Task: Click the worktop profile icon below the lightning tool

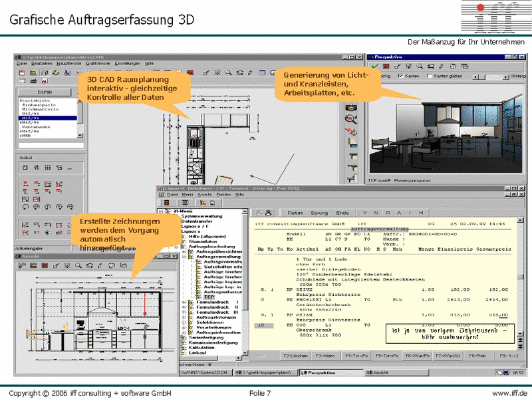Action: click(x=352, y=143)
